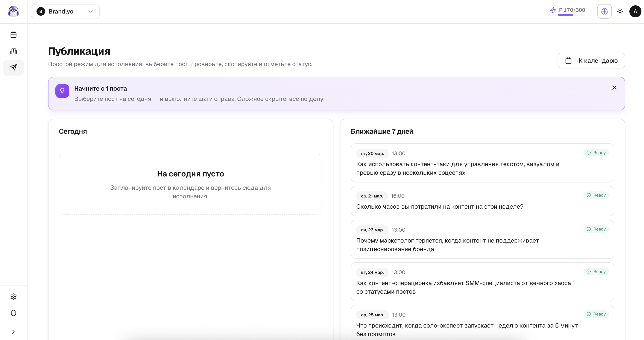Open post about часов на контент
This screenshot has width=644, height=340.
click(x=439, y=207)
